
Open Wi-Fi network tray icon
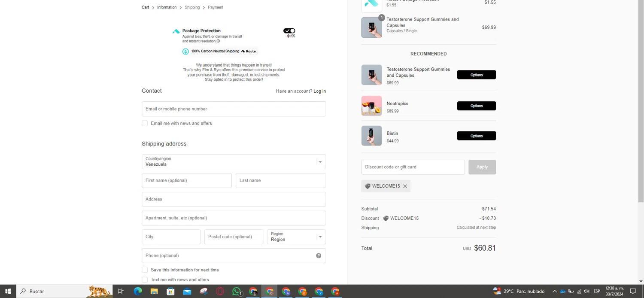point(579,291)
